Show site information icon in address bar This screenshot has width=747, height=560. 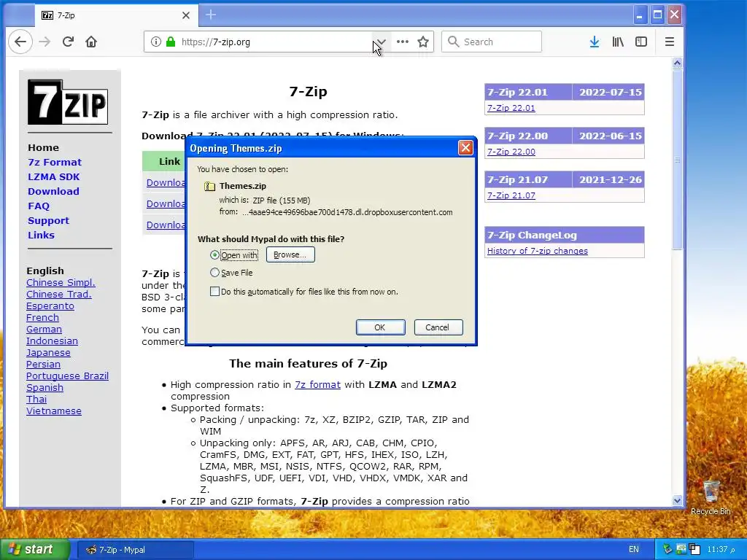pyautogui.click(x=156, y=42)
